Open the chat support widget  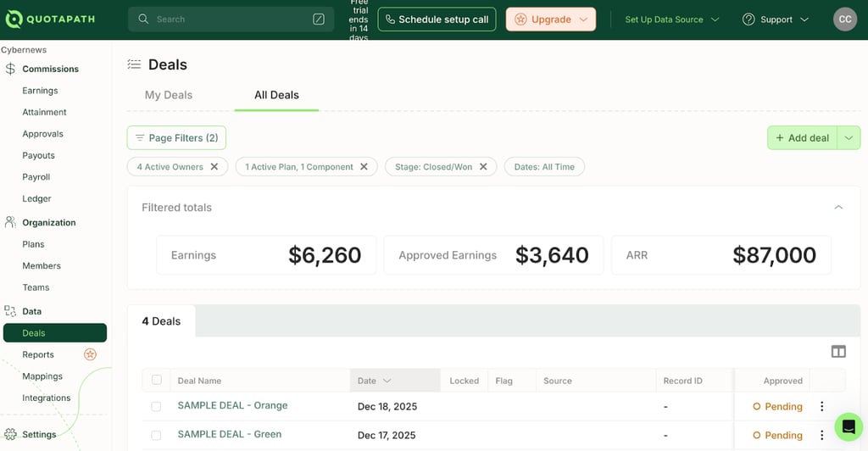click(849, 426)
